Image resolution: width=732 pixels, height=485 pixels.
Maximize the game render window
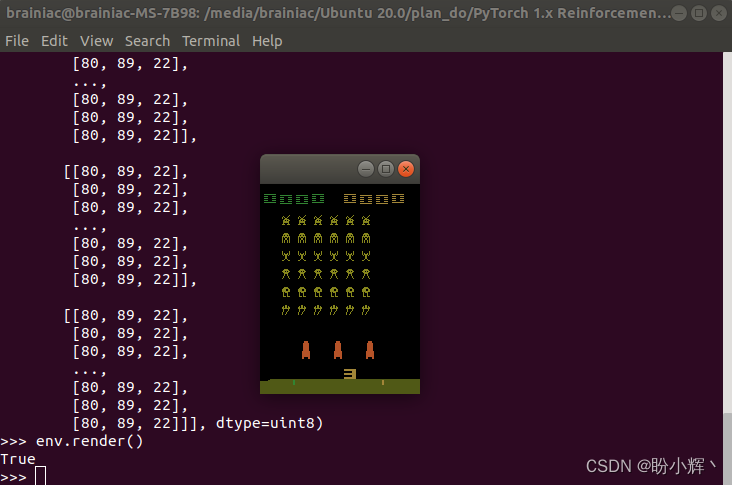click(386, 169)
